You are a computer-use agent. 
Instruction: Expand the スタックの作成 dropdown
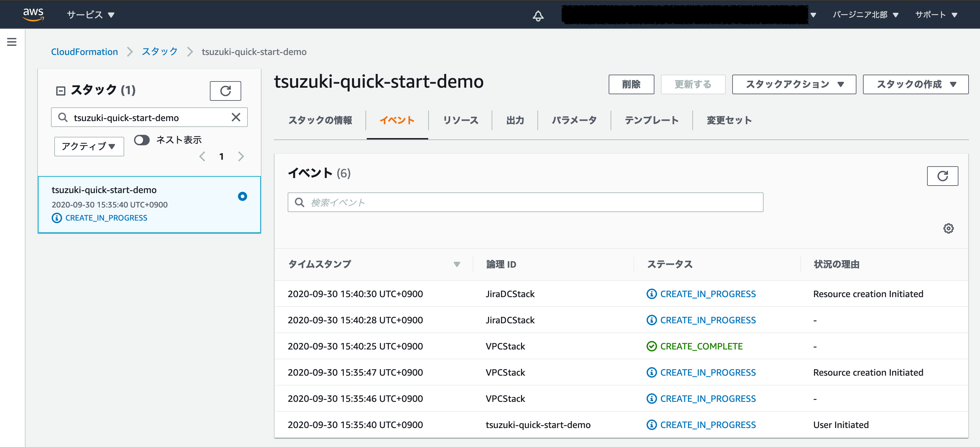(x=915, y=84)
